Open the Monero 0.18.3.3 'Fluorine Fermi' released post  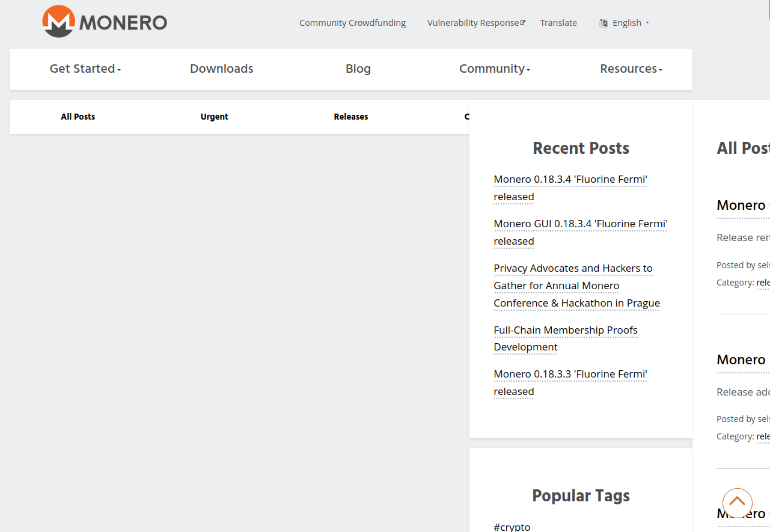click(x=570, y=382)
